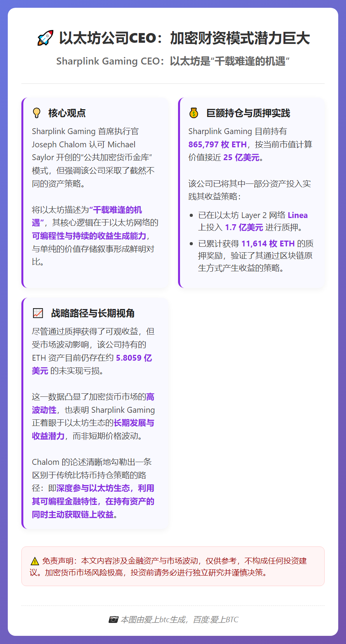
Task: Click the footer text 百度:爱上BTC
Action: click(x=216, y=620)
